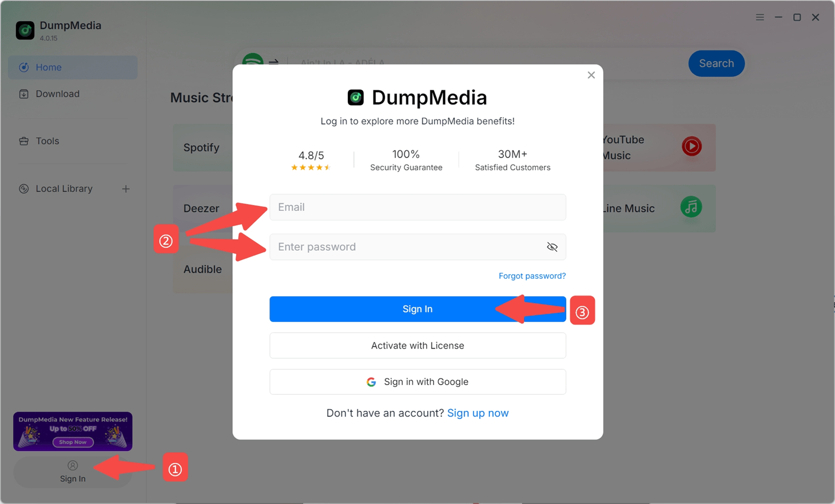The image size is (835, 504).
Task: Maximize the DumpMedia window
Action: point(797,17)
